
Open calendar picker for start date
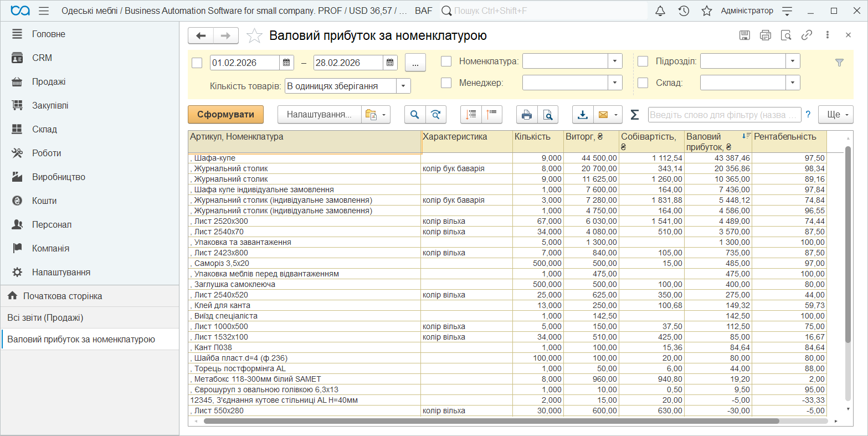[x=286, y=63]
